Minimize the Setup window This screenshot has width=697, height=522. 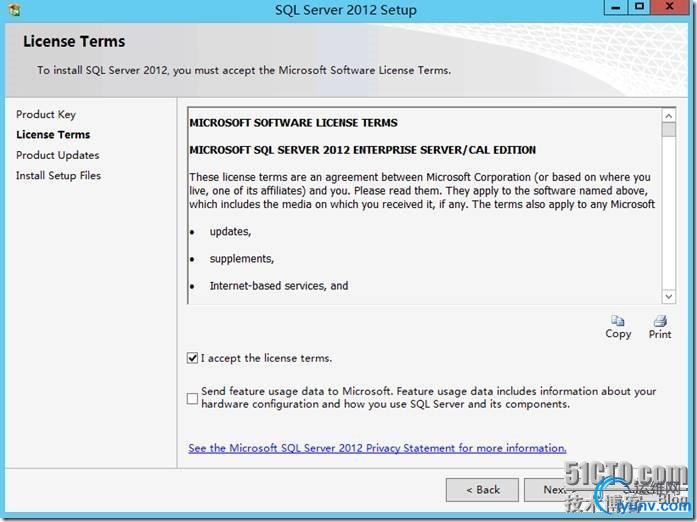pos(616,8)
